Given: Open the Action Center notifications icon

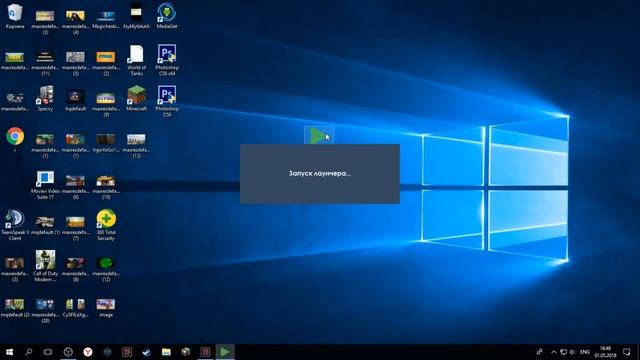Looking at the screenshot, I should tap(627, 352).
